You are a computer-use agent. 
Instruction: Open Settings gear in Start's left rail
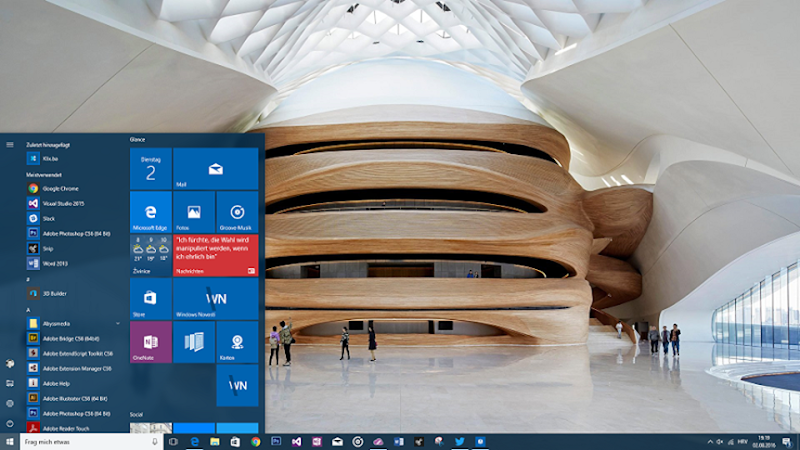pos(10,404)
